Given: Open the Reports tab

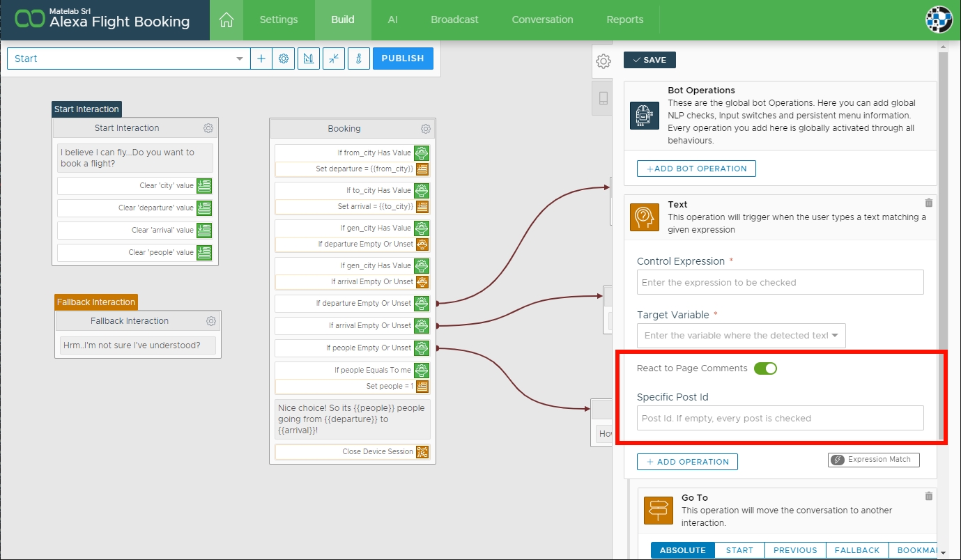Looking at the screenshot, I should point(624,20).
